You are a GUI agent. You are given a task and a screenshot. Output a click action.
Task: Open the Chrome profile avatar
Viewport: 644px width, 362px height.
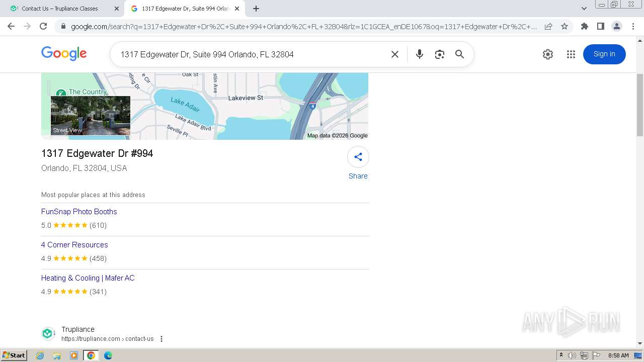tap(616, 26)
